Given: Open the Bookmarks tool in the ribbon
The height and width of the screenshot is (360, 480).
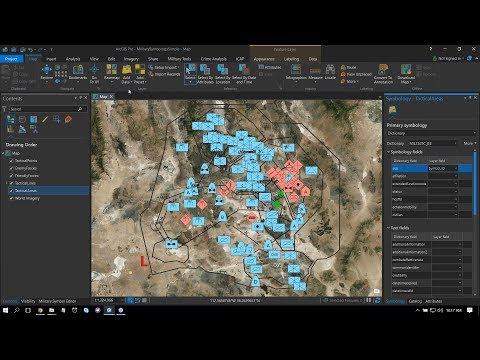Looking at the screenshot, I should pos(78,72).
